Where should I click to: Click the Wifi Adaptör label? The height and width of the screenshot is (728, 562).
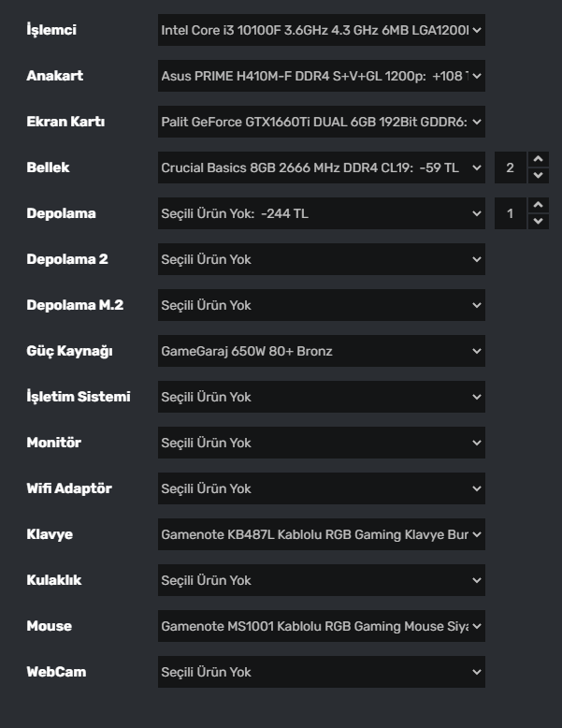[x=69, y=488]
